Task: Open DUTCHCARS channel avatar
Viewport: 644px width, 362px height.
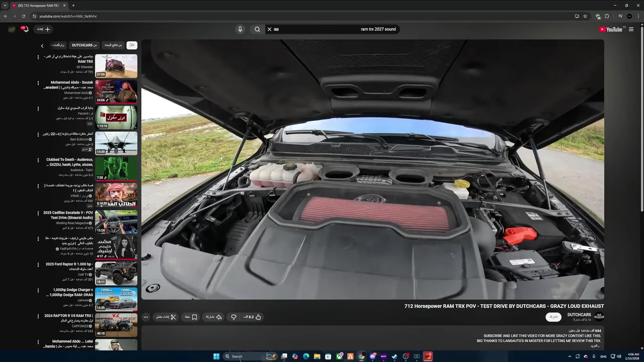Action: pos(599,316)
